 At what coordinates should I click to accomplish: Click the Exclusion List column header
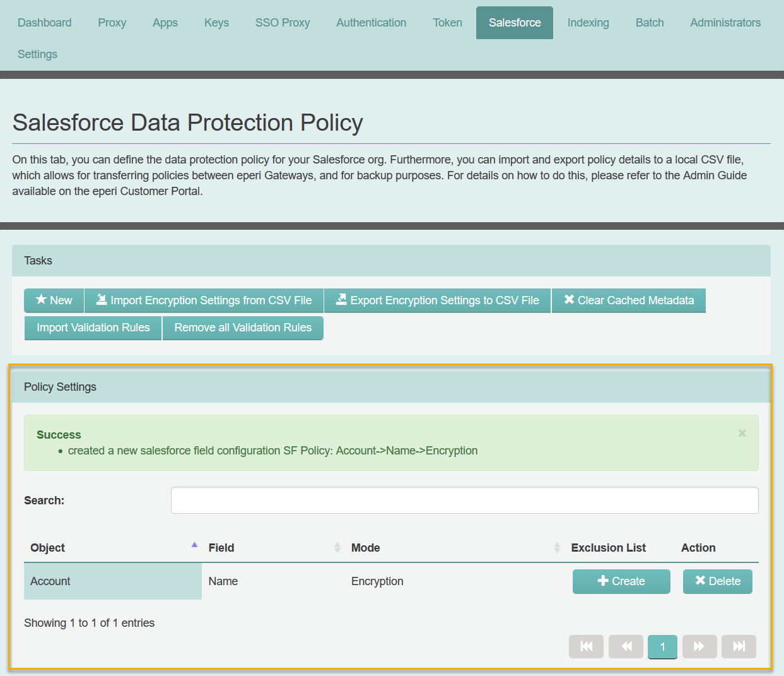click(x=609, y=548)
